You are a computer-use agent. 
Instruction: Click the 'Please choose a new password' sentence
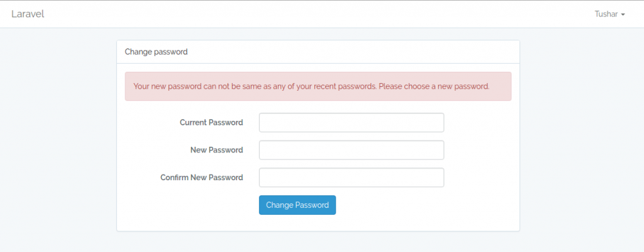pyautogui.click(x=434, y=86)
